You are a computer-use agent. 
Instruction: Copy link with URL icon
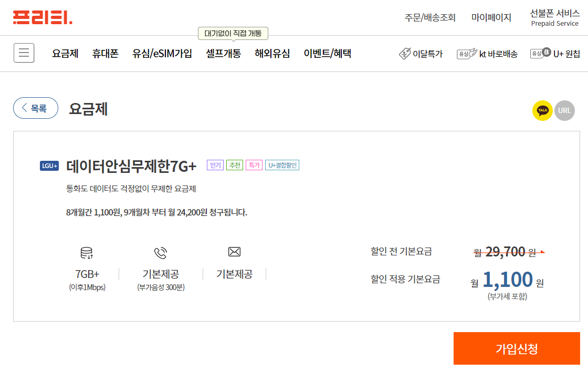click(564, 110)
